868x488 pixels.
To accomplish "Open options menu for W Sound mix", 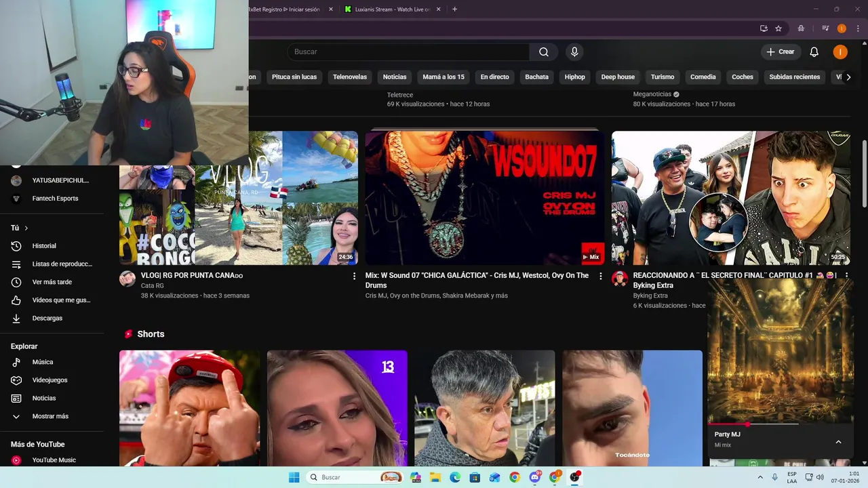I will (x=600, y=276).
